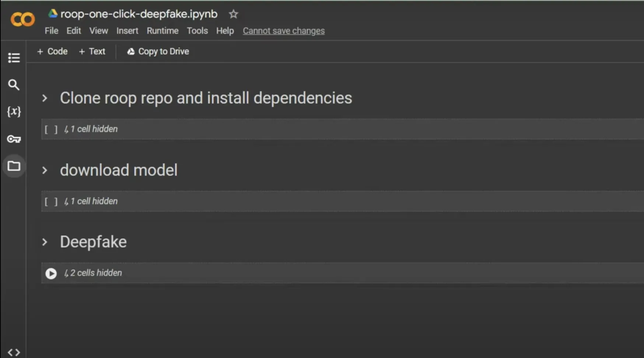Viewport: 644px width, 358px height.
Task: Open the File menu
Action: pyautogui.click(x=52, y=31)
